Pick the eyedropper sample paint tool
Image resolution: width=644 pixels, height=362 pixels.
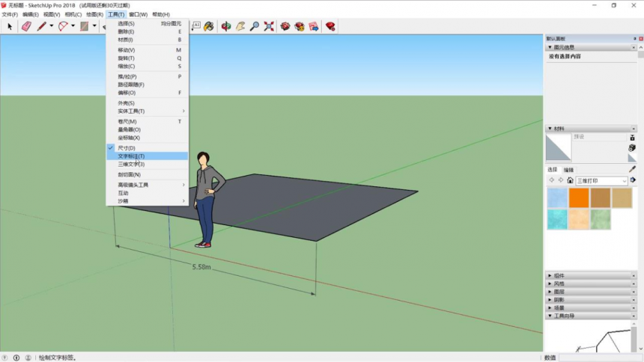click(632, 169)
